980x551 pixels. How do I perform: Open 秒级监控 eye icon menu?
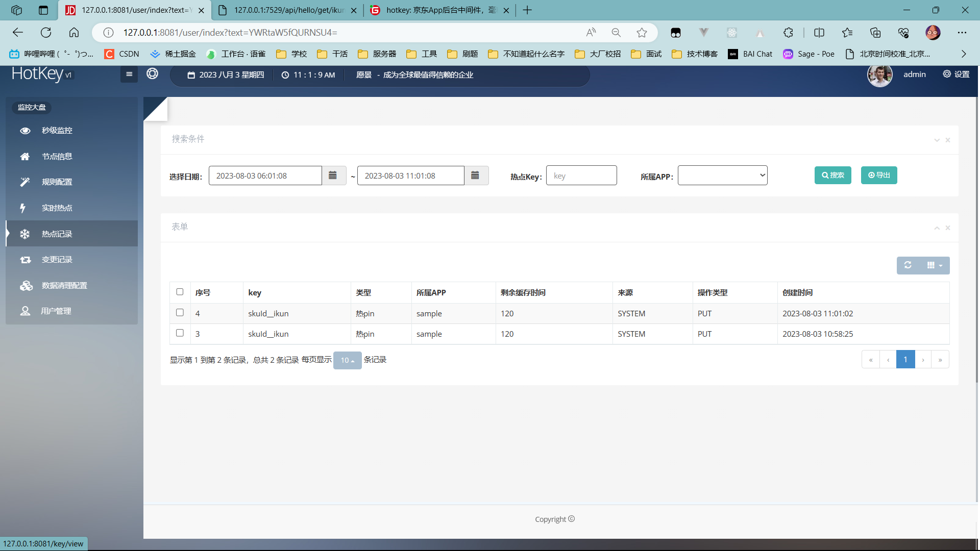pyautogui.click(x=25, y=131)
